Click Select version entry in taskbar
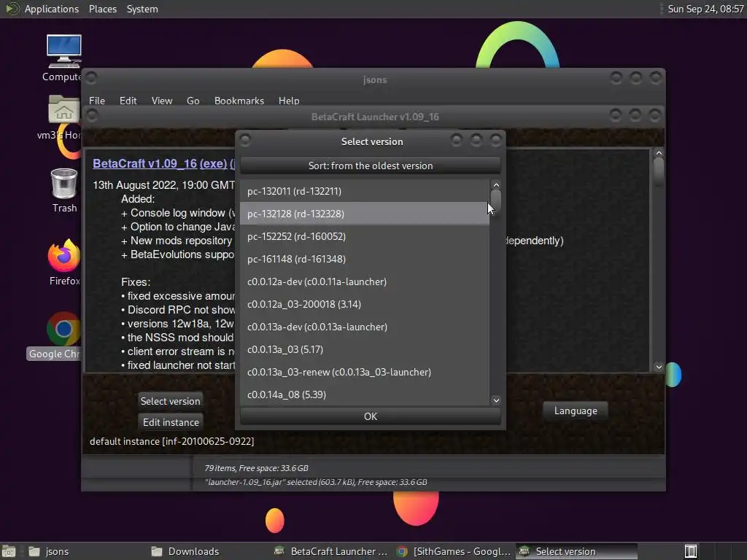The height and width of the screenshot is (560, 747). [576, 551]
